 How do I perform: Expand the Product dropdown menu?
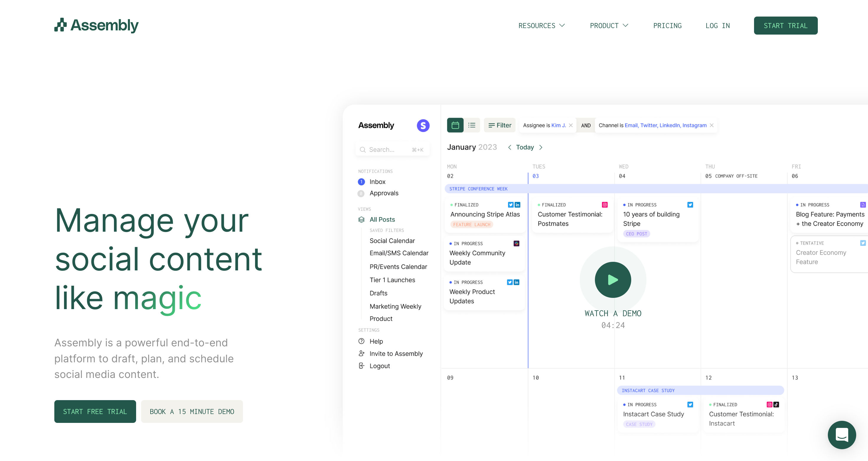click(609, 26)
